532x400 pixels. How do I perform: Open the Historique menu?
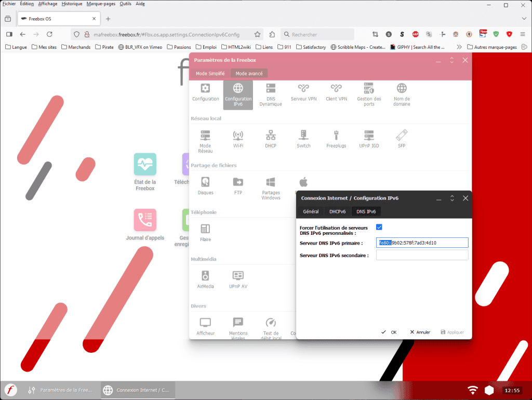click(72, 4)
